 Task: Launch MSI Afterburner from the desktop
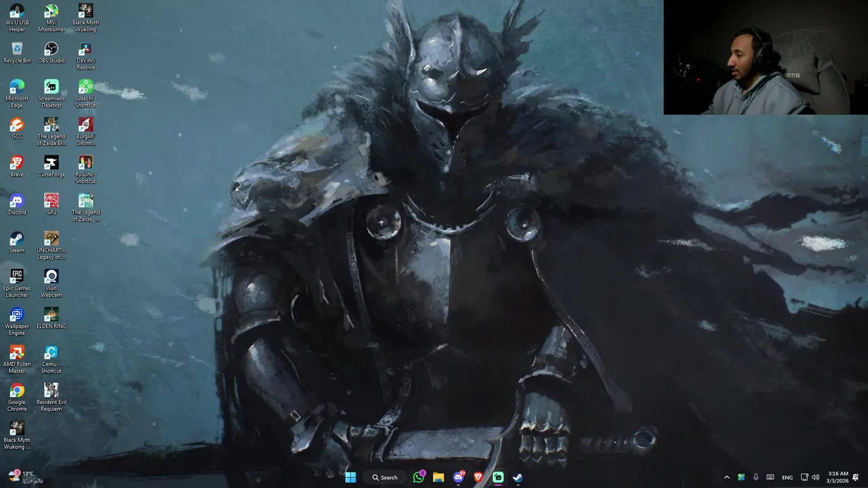[x=52, y=18]
